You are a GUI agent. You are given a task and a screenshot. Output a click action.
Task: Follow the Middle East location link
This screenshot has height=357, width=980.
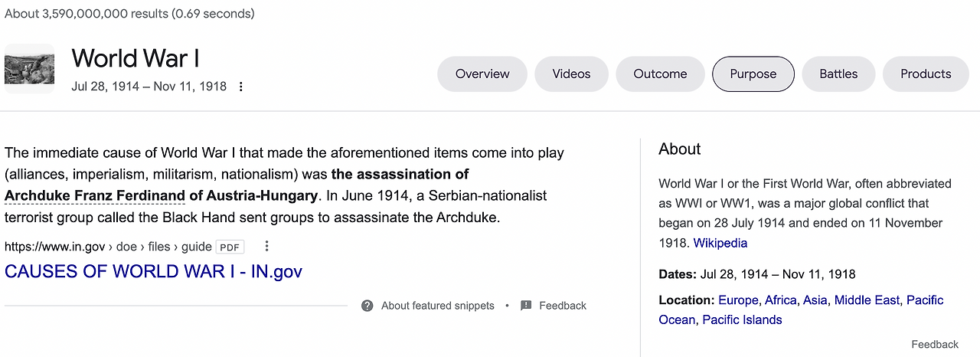pos(867,300)
